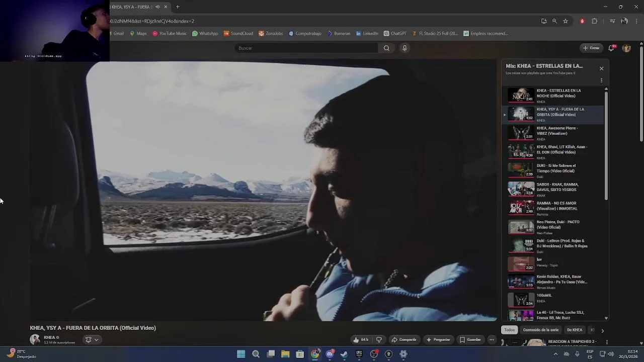
Task: Open Discord from the taskbar
Action: [x=330, y=354]
